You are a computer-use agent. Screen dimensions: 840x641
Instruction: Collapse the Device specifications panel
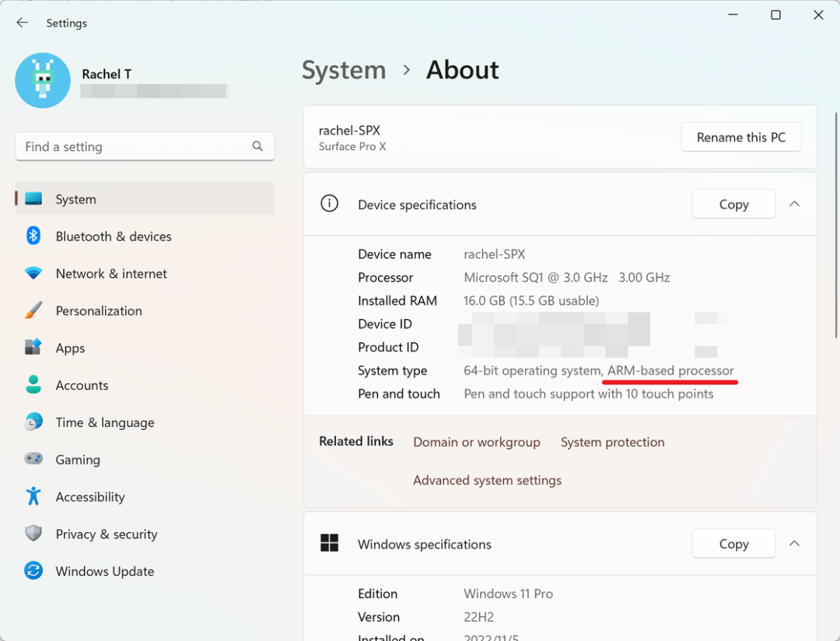coord(794,204)
